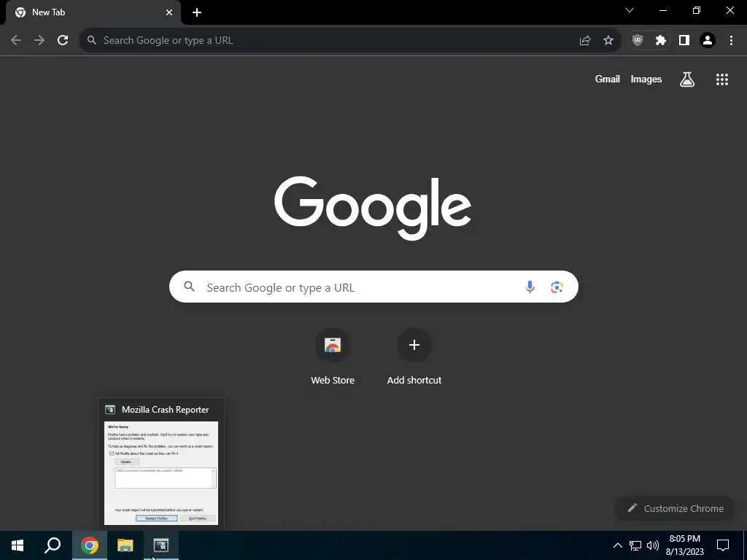Add a new shortcut tile

[414, 357]
